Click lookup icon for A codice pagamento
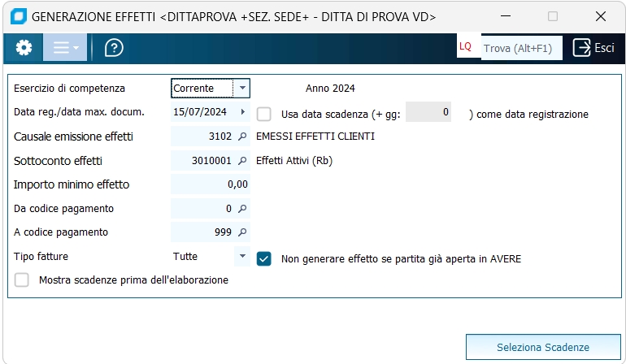Screen dimensions: 626x364 tap(241, 232)
